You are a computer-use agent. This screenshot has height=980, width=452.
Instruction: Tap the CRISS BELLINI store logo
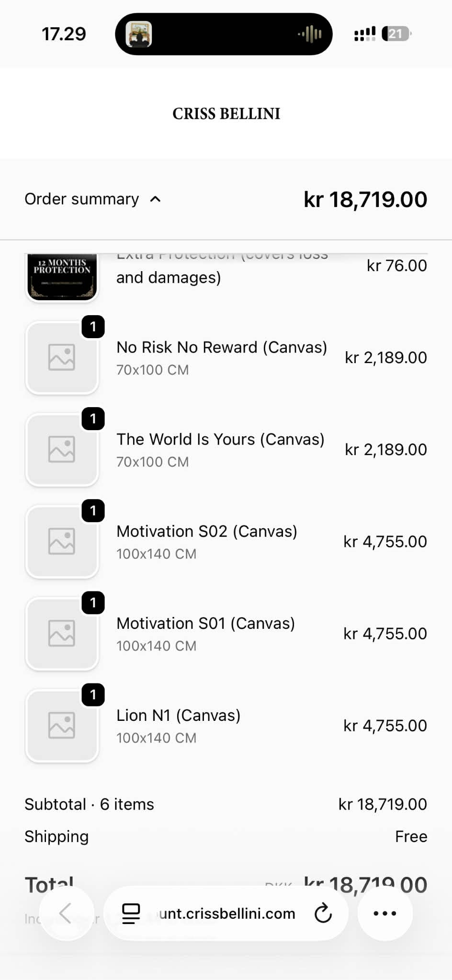tap(226, 114)
